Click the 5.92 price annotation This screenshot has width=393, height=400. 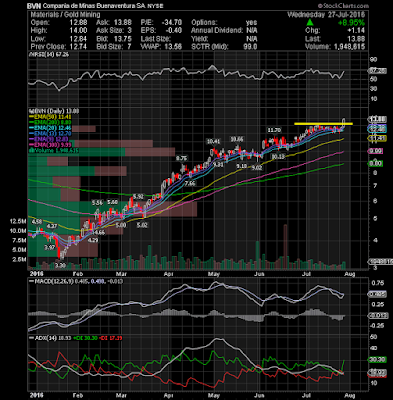[138, 196]
